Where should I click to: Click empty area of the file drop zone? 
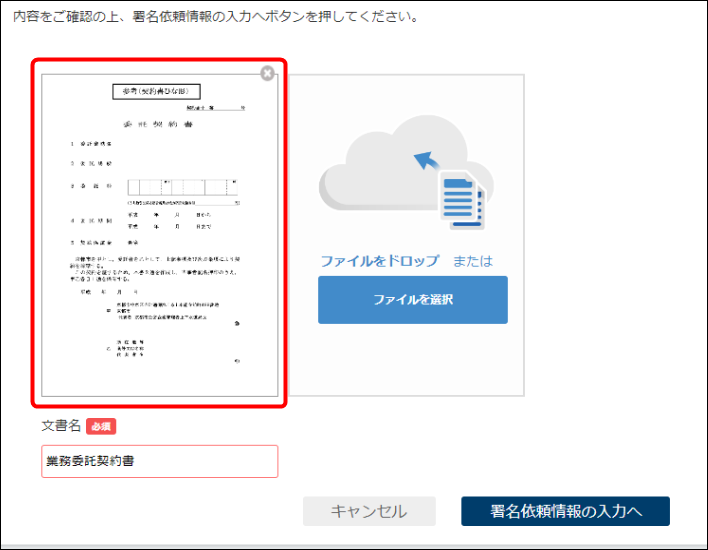click(410, 360)
